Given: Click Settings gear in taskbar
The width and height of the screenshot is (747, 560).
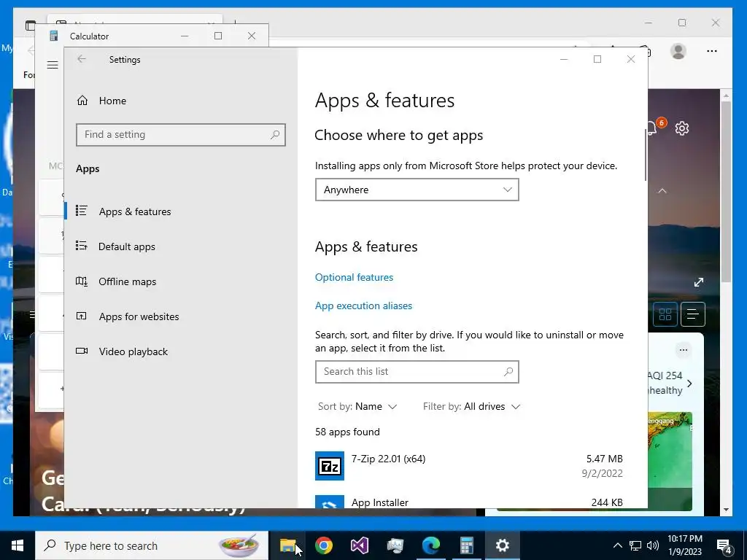Looking at the screenshot, I should [x=502, y=545].
